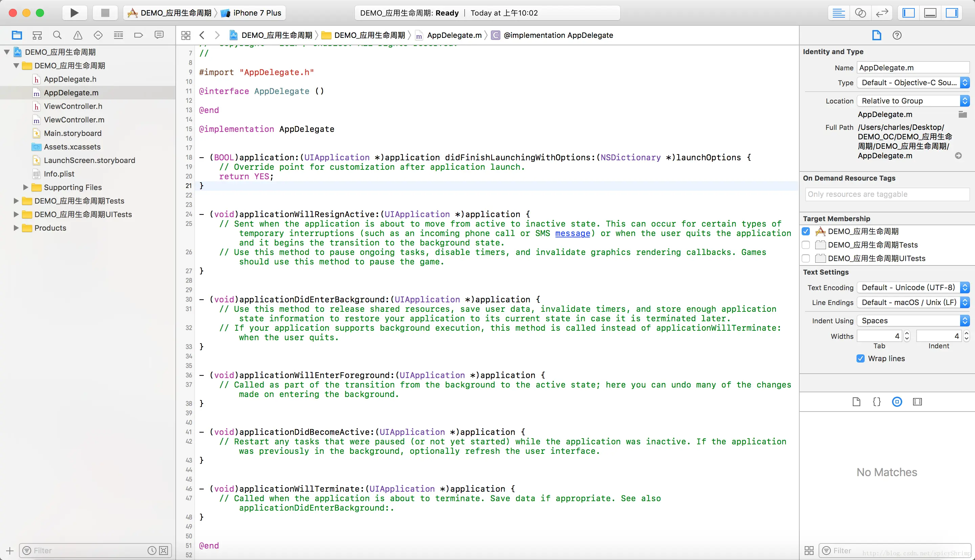The height and width of the screenshot is (560, 975).
Task: Switch to the Assistant editor
Action: [860, 13]
